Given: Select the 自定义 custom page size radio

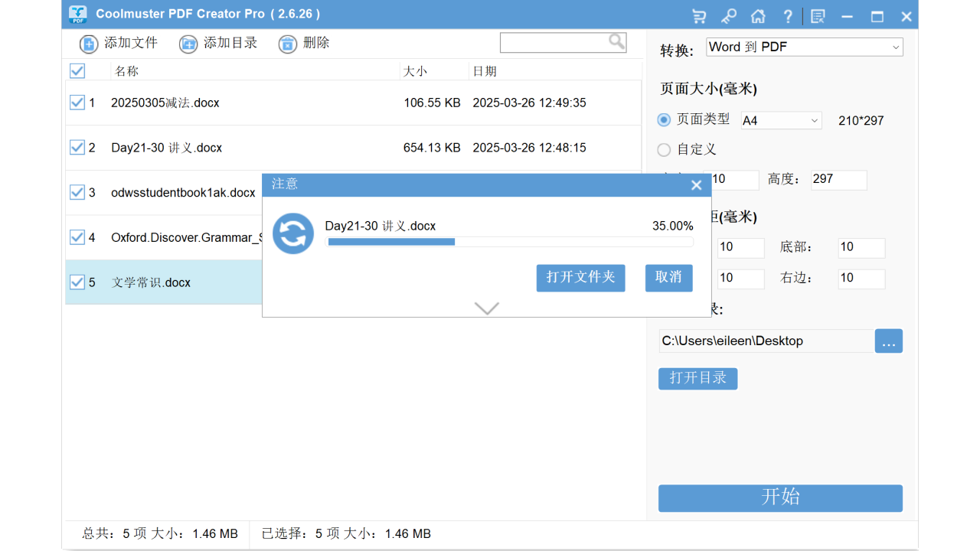Looking at the screenshot, I should coord(663,149).
